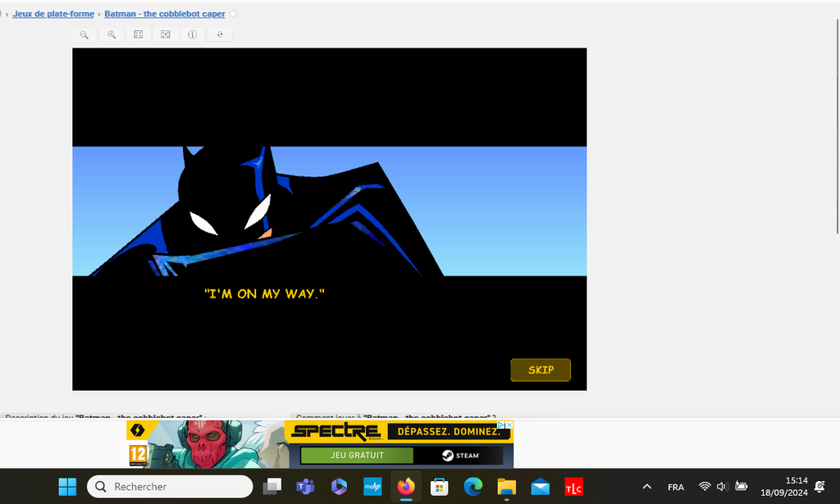This screenshot has height=504, width=840.
Task: Click the zoom out magnifier icon
Action: (84, 34)
